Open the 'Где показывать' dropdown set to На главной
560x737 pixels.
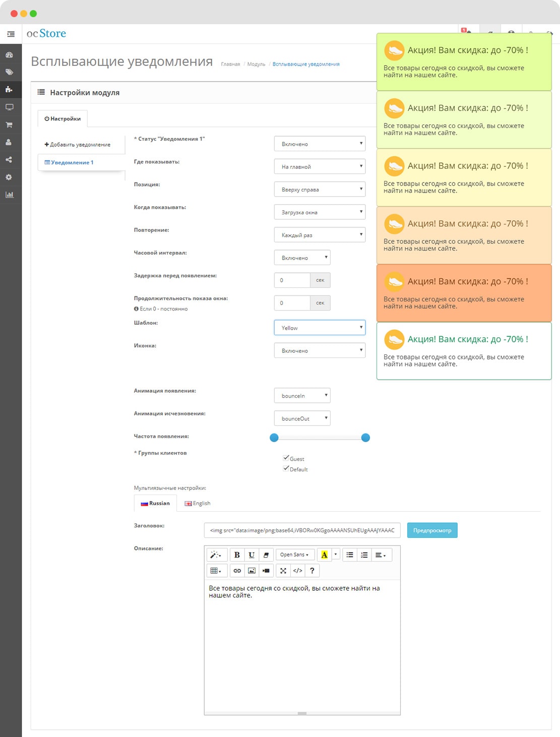[x=320, y=166]
